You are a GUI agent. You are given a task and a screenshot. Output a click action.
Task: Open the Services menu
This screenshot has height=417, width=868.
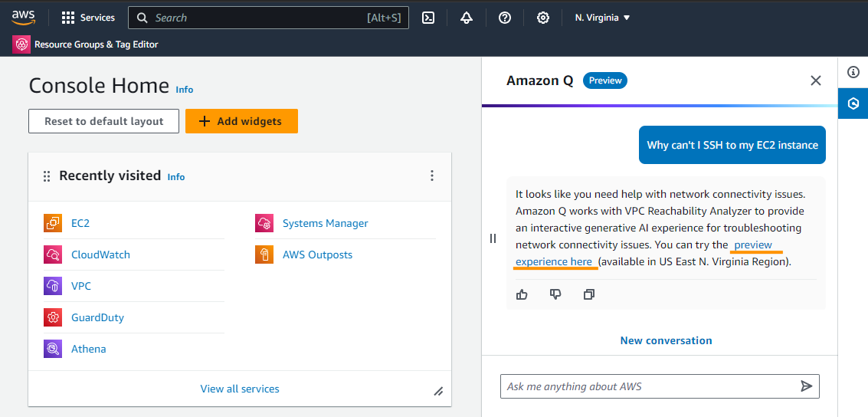pos(88,18)
